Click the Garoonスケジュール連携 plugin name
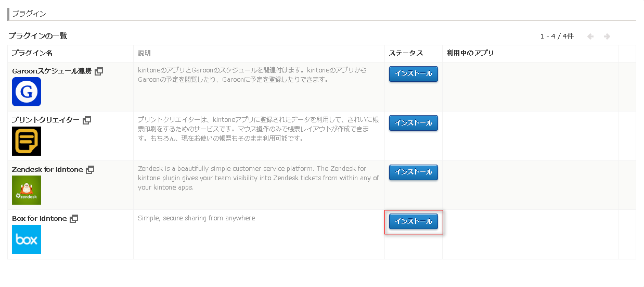The width and height of the screenshot is (644, 287). tap(52, 71)
